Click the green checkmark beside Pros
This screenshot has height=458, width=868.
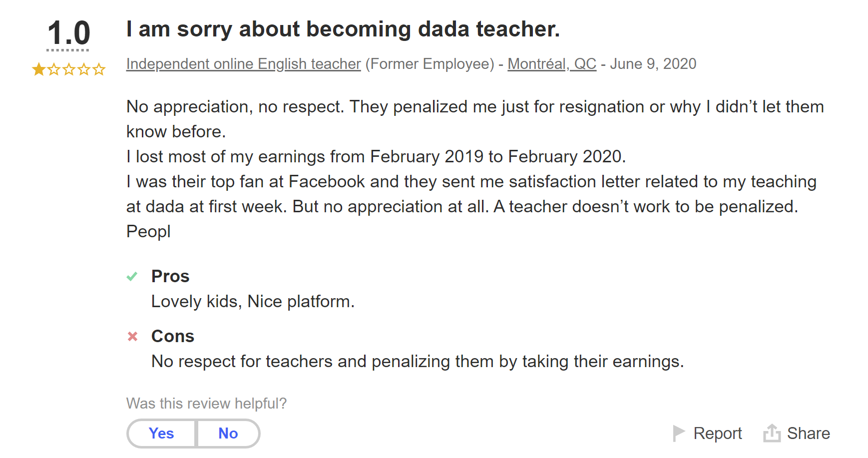132,276
